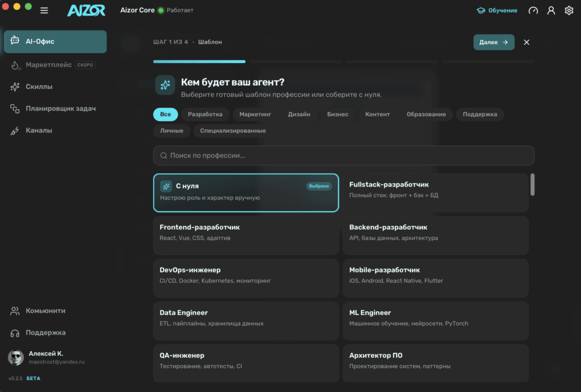Open the Каналы section
Viewport: 581px width, 392px height.
point(55,130)
